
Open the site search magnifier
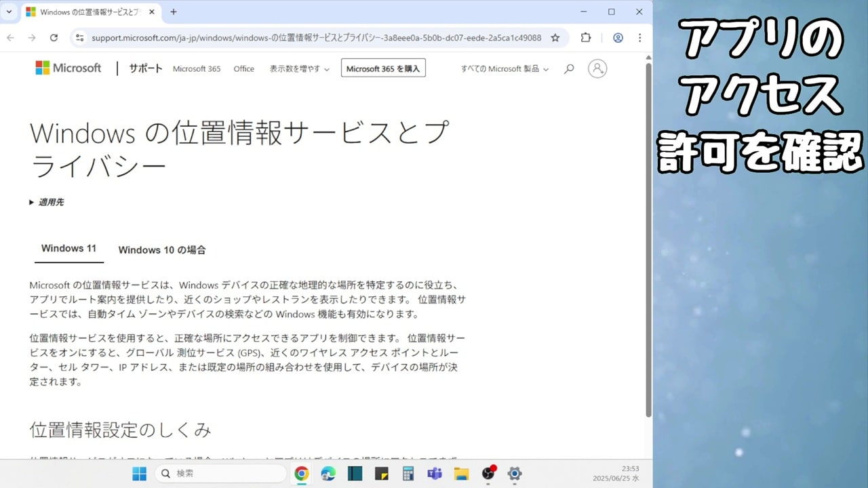point(569,68)
